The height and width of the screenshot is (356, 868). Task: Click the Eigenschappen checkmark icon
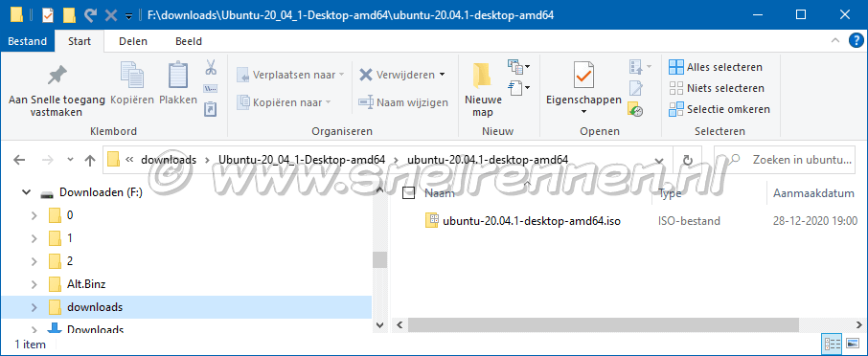coord(583,77)
